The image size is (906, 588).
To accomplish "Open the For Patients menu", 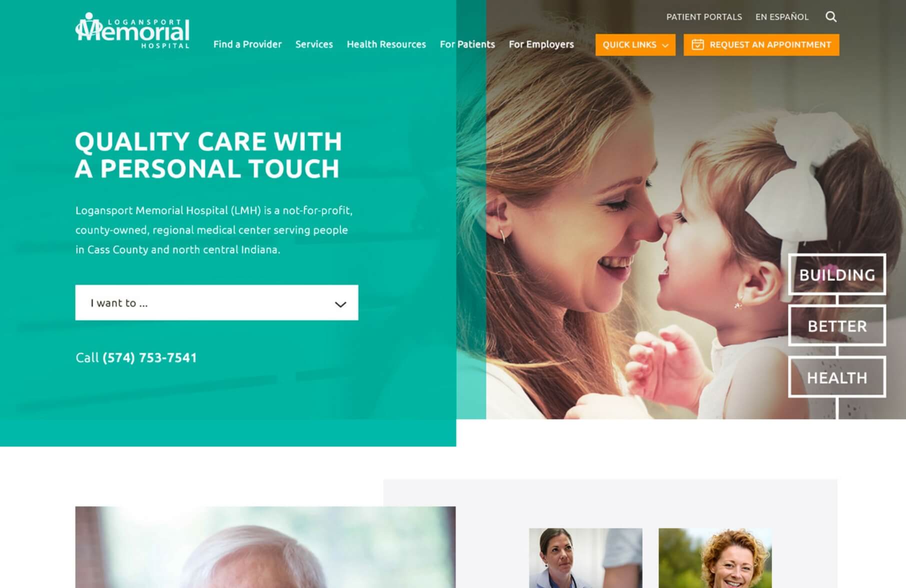I will (467, 44).
